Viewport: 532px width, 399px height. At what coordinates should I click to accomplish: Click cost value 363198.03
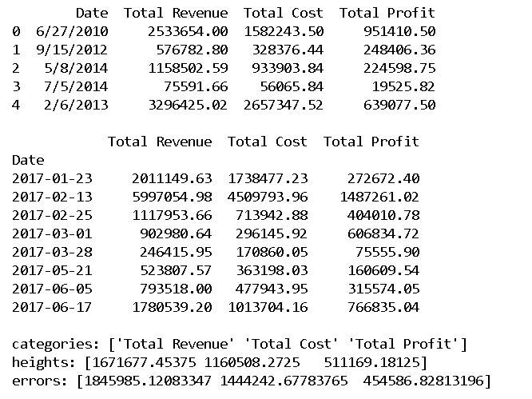click(x=272, y=270)
